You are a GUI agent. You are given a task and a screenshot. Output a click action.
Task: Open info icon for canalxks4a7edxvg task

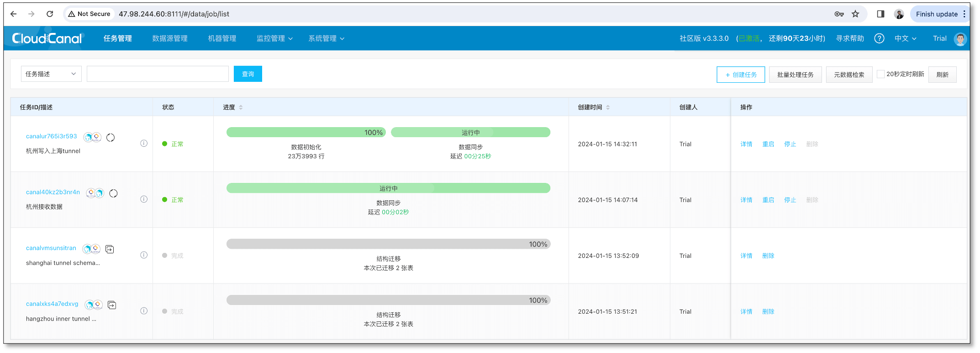point(144,311)
